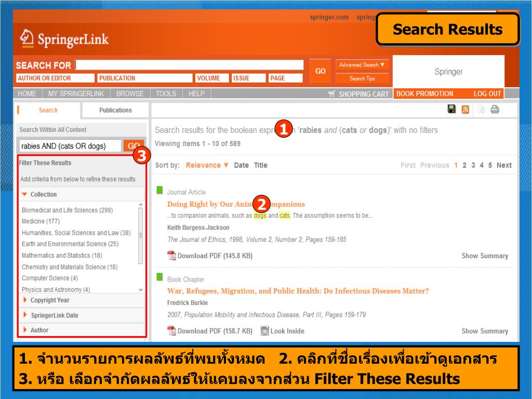Filter by Biomedical and Life Sciences (299)
Viewport: 532px width, 399px height.
pyautogui.click(x=67, y=210)
